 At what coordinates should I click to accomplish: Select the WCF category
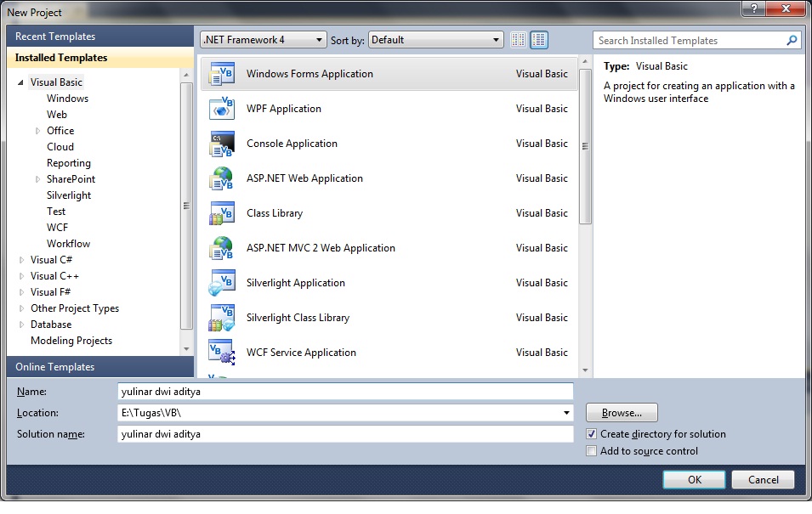pos(57,227)
